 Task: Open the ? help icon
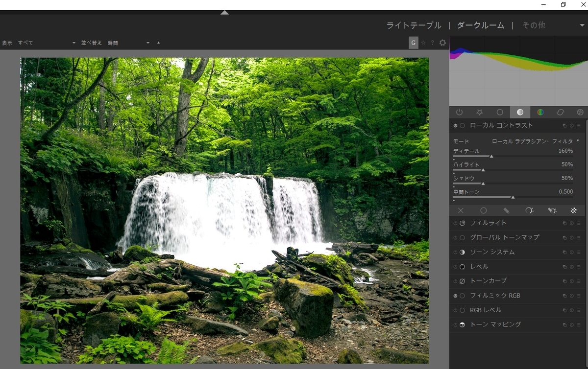click(432, 43)
